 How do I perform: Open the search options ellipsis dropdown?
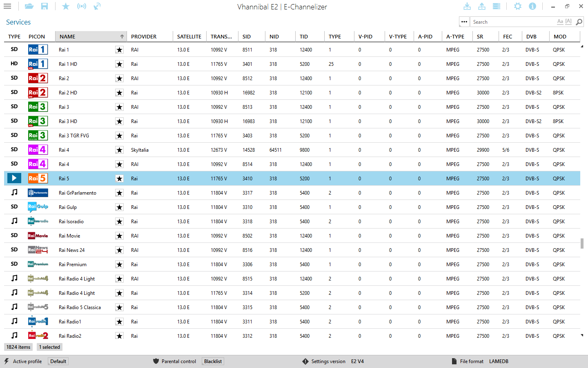tap(464, 22)
